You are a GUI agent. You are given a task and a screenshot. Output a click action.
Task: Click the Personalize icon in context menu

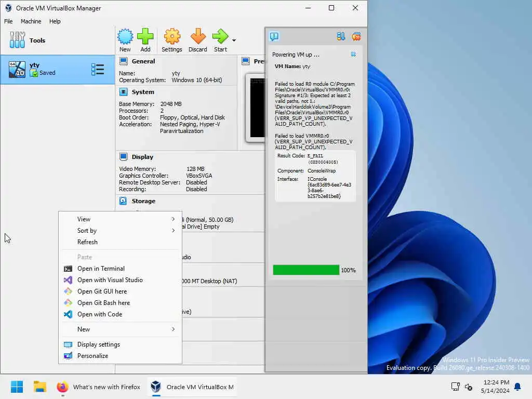tap(68, 355)
